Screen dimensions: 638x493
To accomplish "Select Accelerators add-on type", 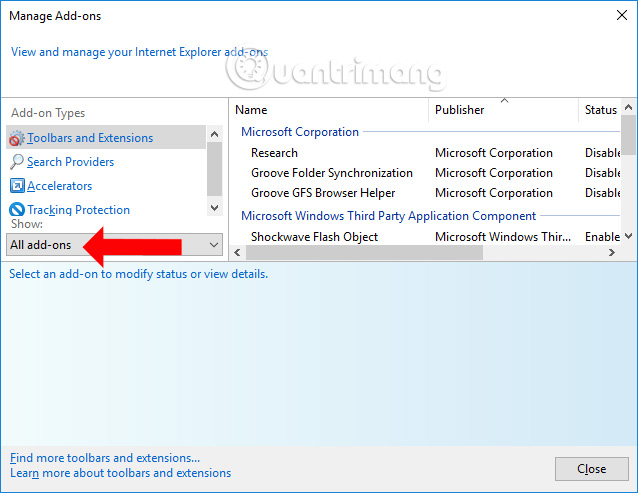I will tap(106, 185).
